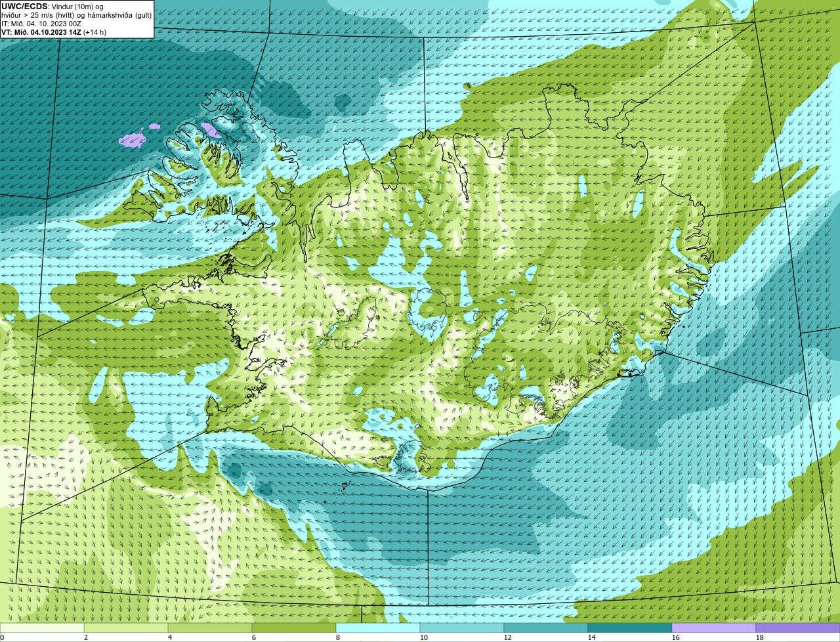Click the 'IT: Mið. 04. 10. 2023 00Z' line
The height and width of the screenshot is (642, 840).
tap(41, 24)
